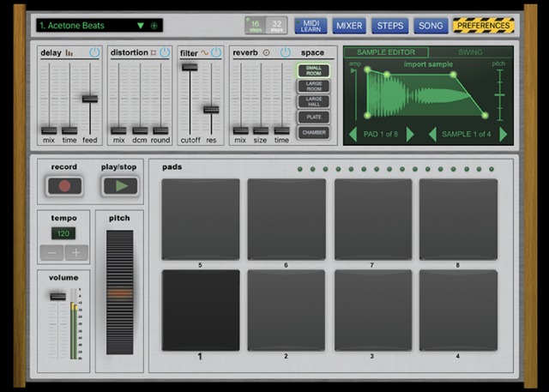Go to the next pad in the sample editor
Image resolution: width=549 pixels, height=392 pixels.
coord(410,135)
